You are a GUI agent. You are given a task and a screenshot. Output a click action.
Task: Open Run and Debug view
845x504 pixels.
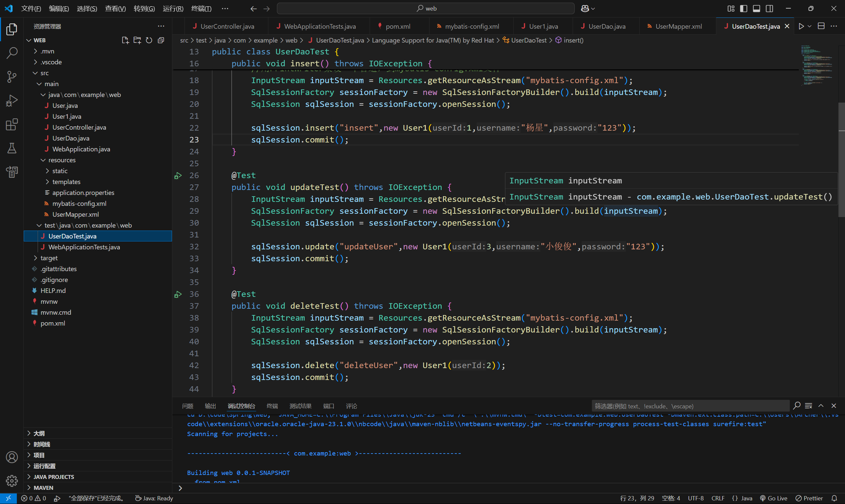[12, 101]
